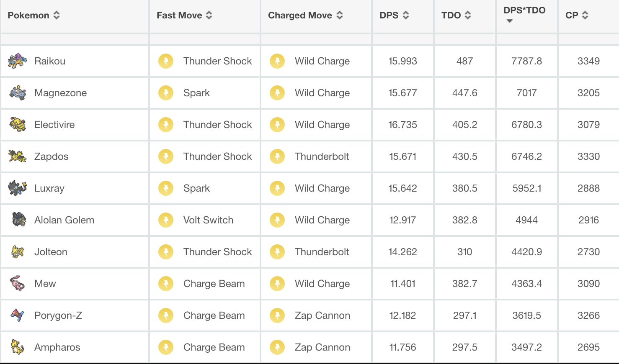This screenshot has width=619, height=364.
Task: Sort by Charged Move column header
Action: coord(340,15)
